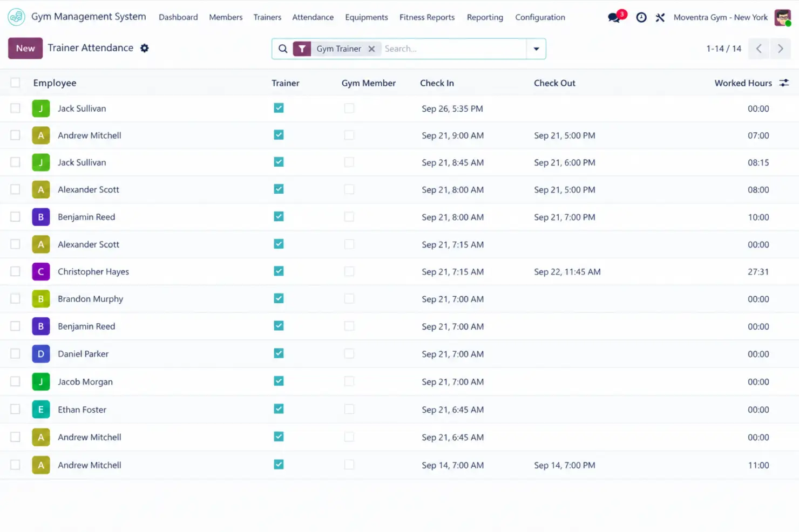This screenshot has height=532, width=799.
Task: Click Daniel Parker avatar icon
Action: [x=41, y=354]
